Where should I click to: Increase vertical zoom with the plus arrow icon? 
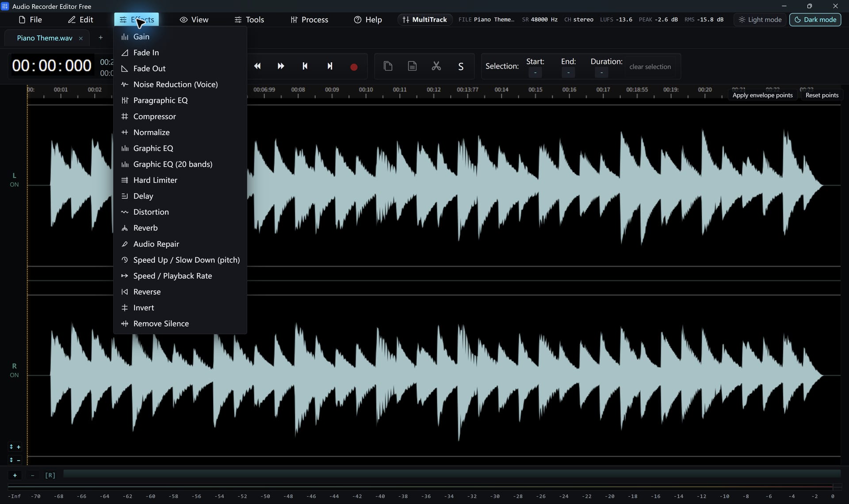point(15,447)
